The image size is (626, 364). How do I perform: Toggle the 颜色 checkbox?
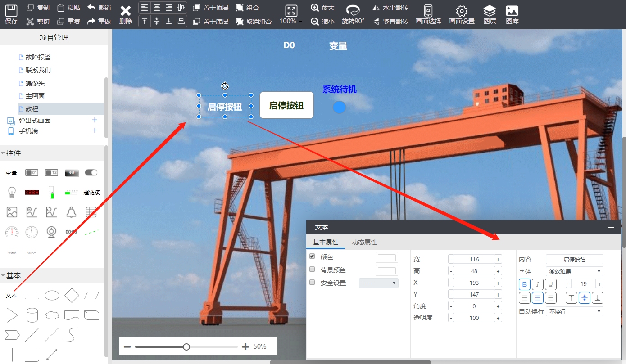pos(312,256)
